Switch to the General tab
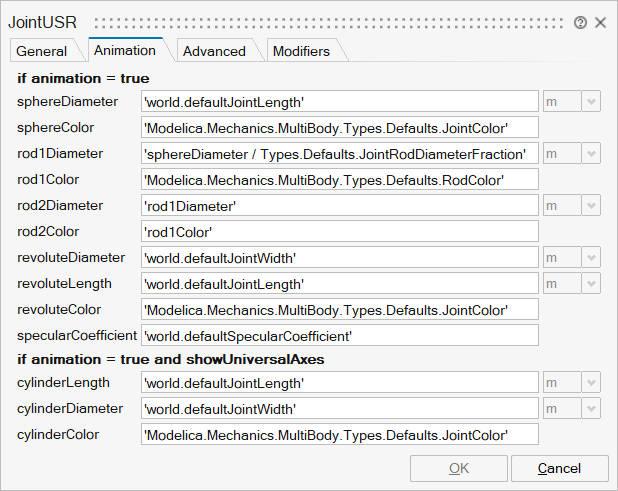Viewport: 618px width, 491px height. tap(42, 51)
